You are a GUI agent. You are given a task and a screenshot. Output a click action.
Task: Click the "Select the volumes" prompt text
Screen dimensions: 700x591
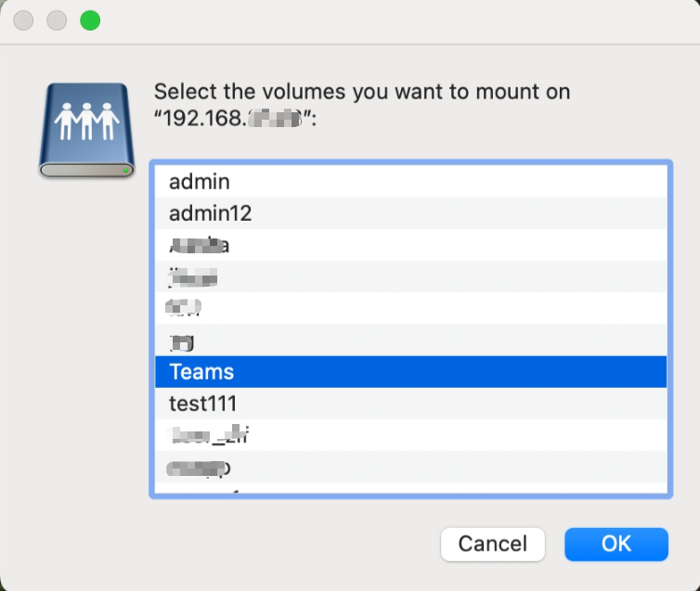(361, 92)
